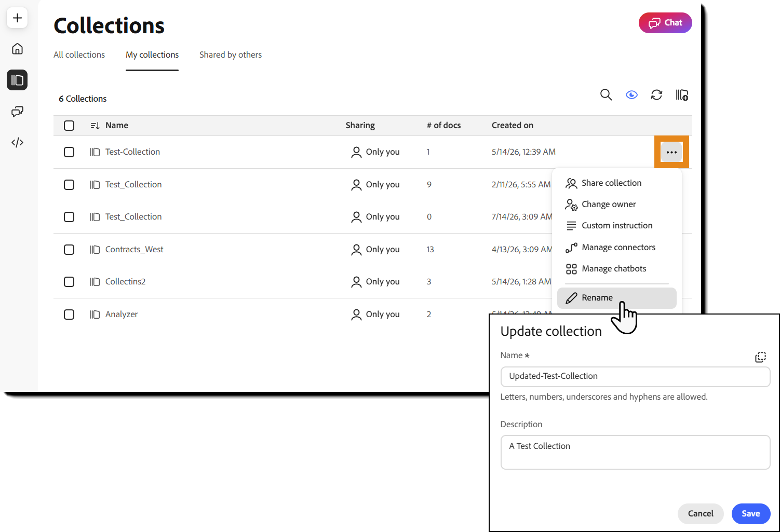Click the collection Name input field
Image resolution: width=780 pixels, height=532 pixels.
tap(635, 376)
